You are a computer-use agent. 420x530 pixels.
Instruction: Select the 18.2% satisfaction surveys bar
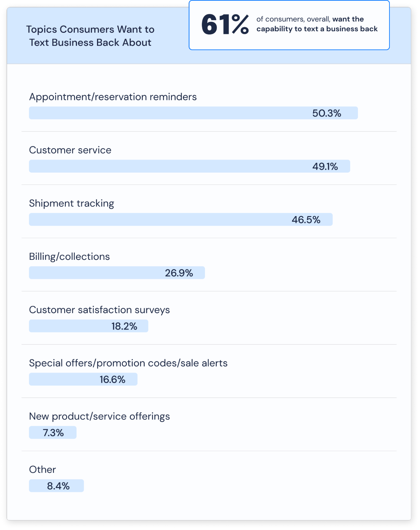[x=89, y=326]
